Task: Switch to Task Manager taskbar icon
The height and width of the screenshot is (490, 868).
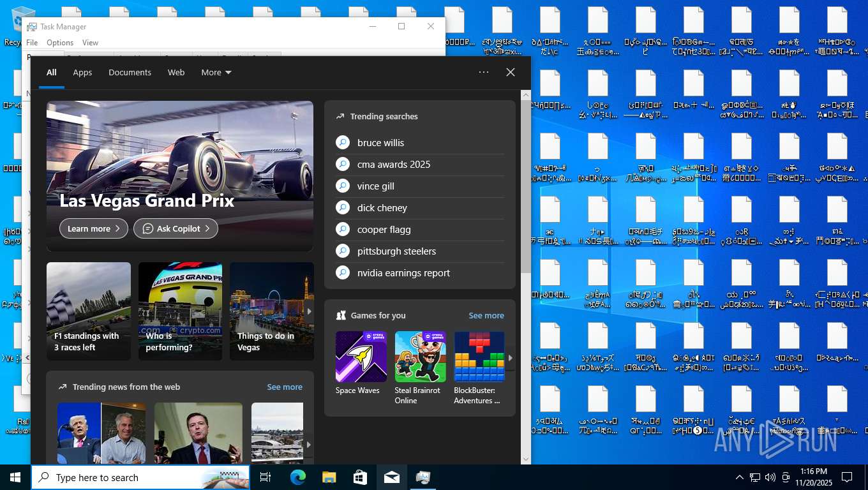Action: pyautogui.click(x=423, y=477)
